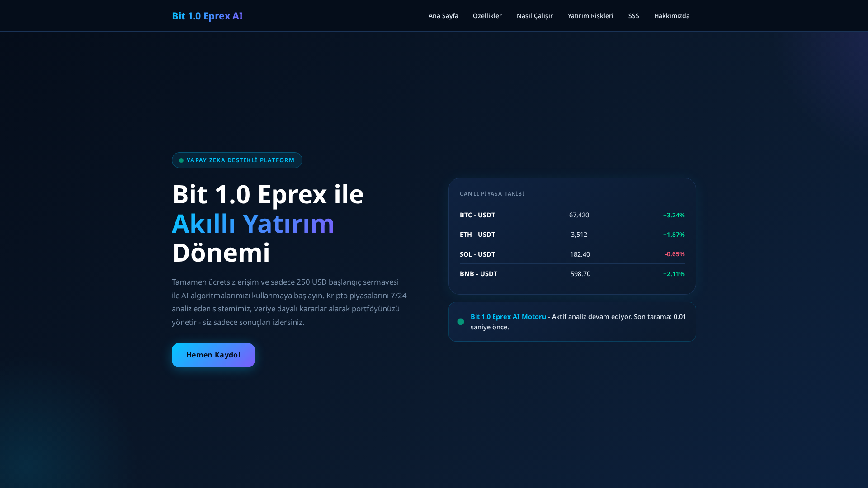
Task: Click the AI engine status panel
Action: (x=572, y=321)
